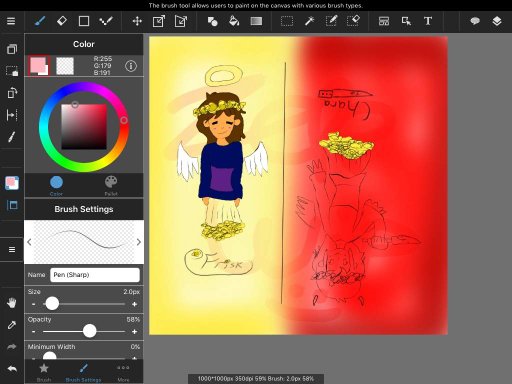Click the Undo arrow
This screenshot has width=512, height=384.
click(12, 369)
